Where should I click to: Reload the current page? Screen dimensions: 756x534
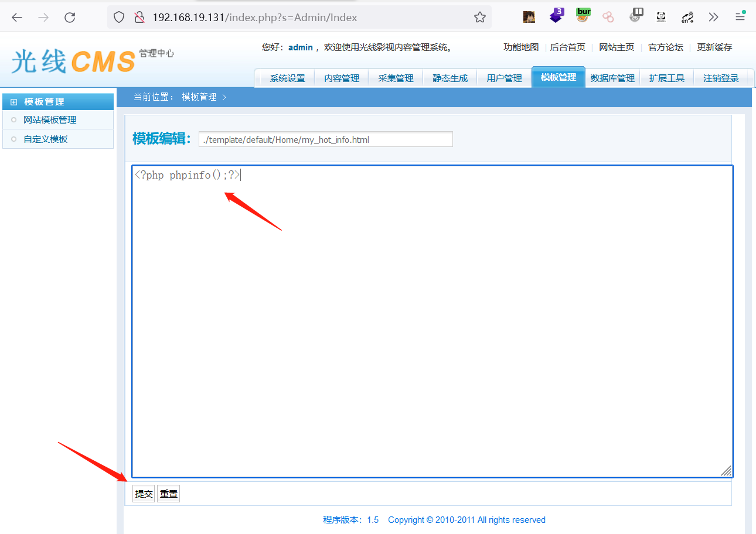(x=70, y=18)
